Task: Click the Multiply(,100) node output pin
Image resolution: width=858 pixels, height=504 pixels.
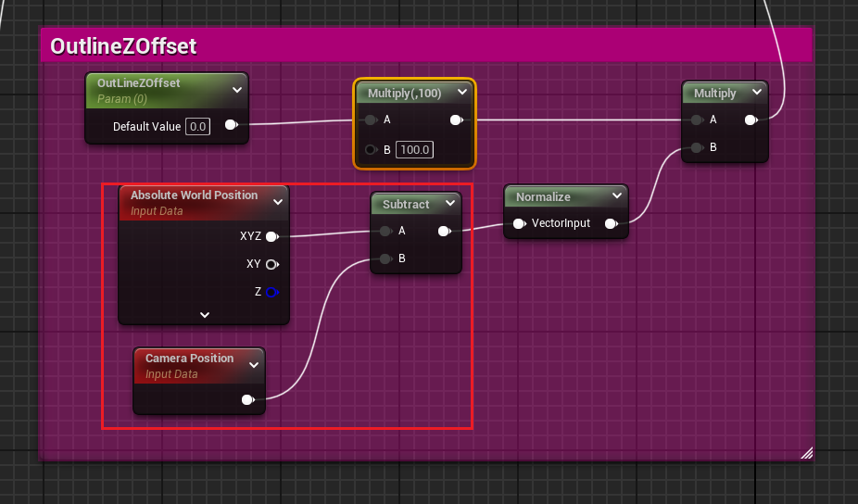Action: [x=456, y=120]
